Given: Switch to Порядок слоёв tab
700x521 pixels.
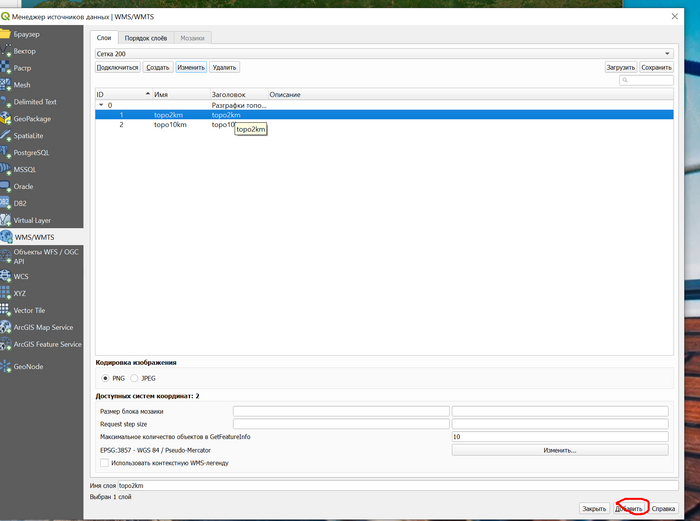Looking at the screenshot, I should 146,38.
